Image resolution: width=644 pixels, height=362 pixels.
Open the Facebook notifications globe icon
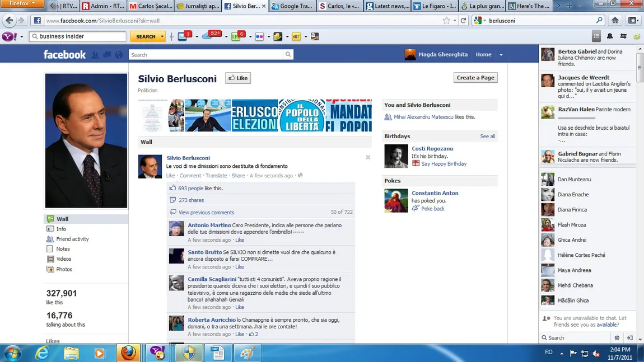(118, 55)
